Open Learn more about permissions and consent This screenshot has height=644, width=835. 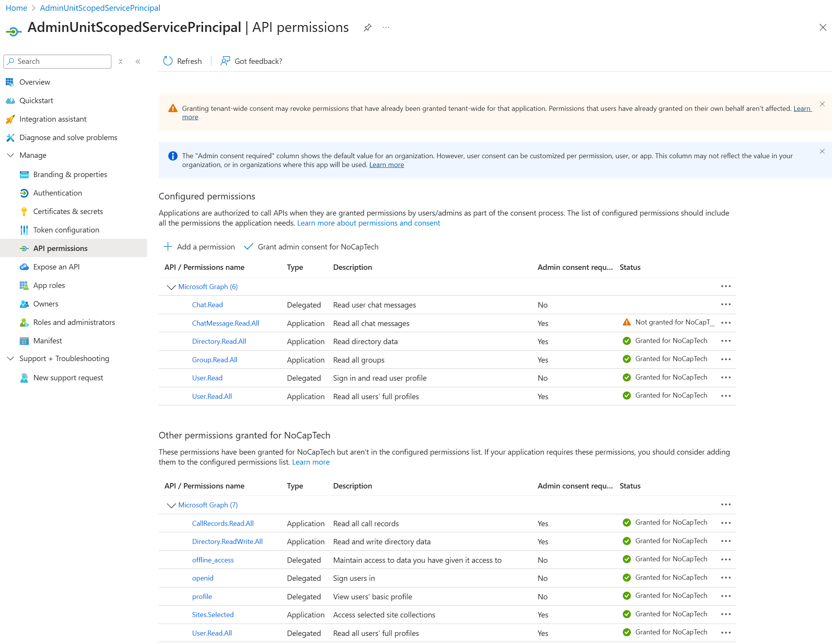[x=369, y=223]
